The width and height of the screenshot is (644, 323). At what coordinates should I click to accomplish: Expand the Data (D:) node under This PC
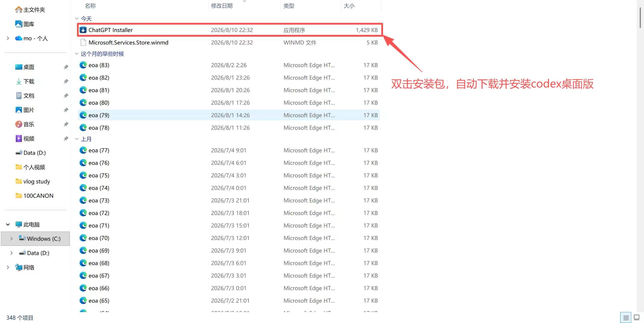click(x=11, y=253)
